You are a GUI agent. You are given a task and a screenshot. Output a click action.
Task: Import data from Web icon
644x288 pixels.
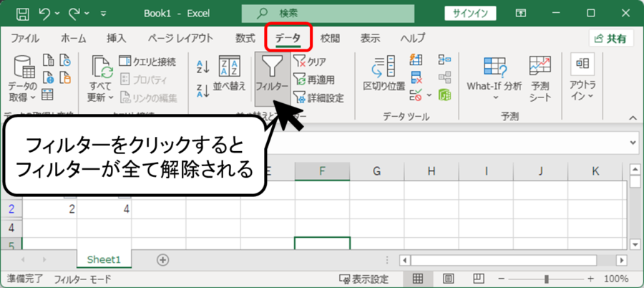(x=49, y=78)
